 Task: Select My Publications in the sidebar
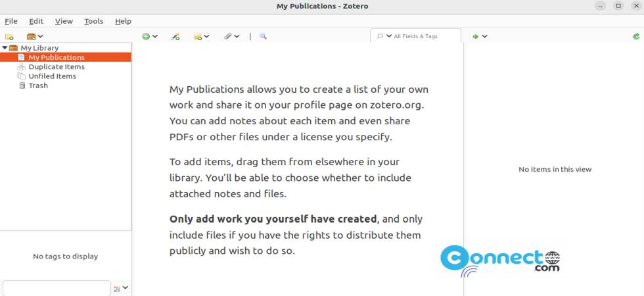click(x=66, y=57)
